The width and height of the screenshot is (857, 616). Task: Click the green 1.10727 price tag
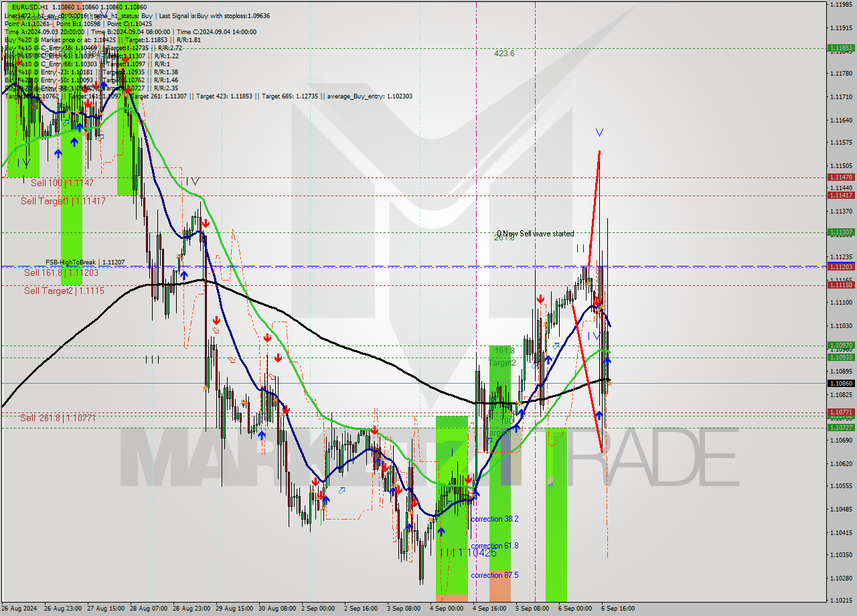point(841,427)
